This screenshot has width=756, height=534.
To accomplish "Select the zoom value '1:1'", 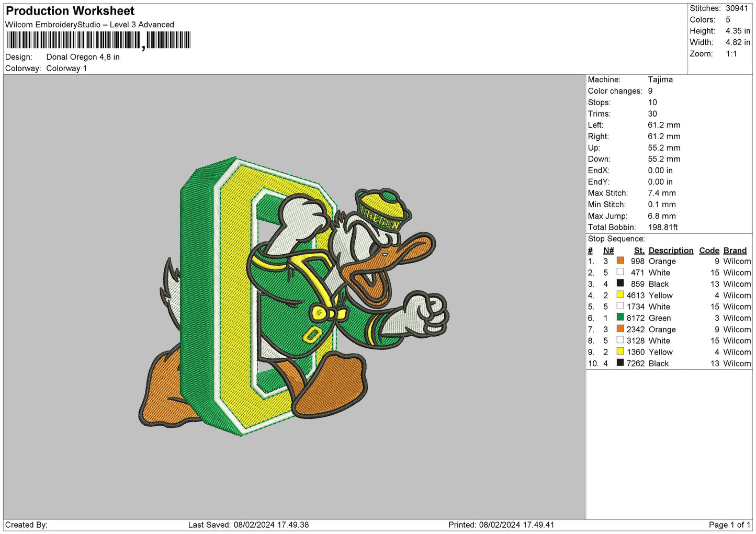I will 731,54.
